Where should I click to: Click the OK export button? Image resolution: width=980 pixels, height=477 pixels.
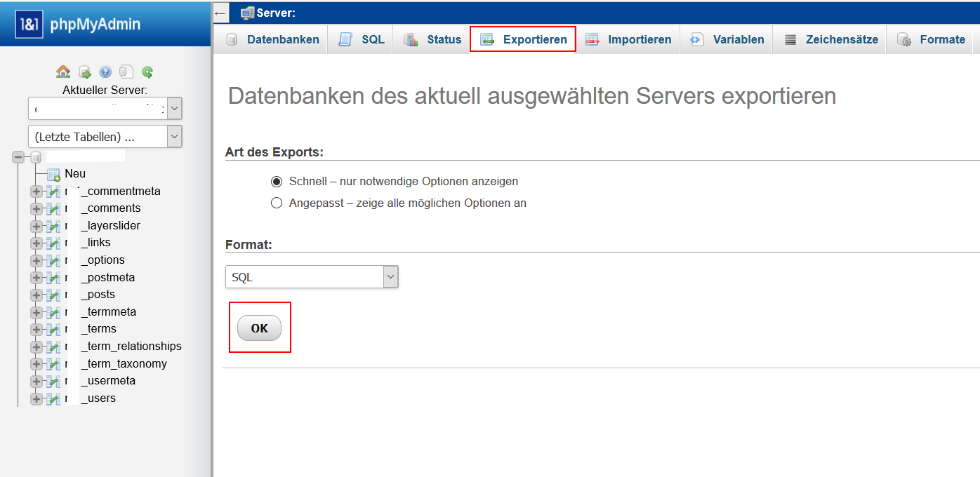260,327
